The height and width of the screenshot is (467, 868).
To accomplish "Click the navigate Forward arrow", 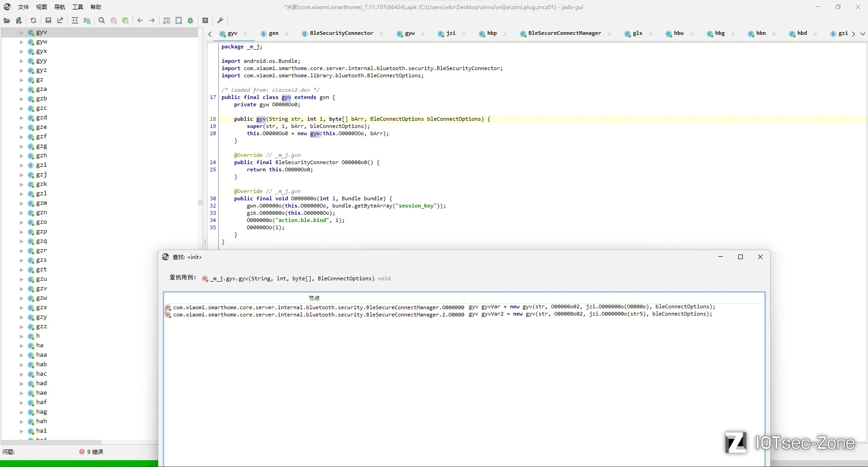I will coord(152,20).
